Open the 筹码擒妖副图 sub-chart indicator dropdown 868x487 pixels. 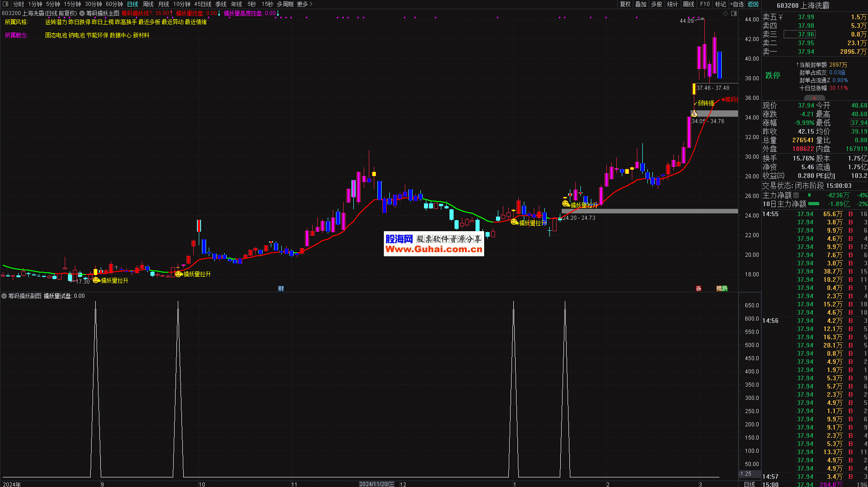coord(4,296)
